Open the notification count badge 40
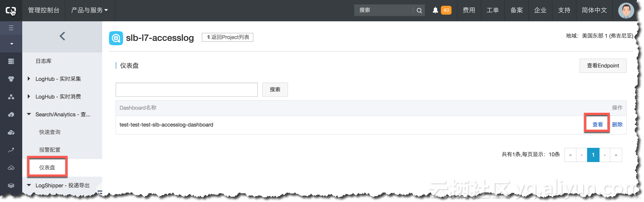 pyautogui.click(x=446, y=10)
